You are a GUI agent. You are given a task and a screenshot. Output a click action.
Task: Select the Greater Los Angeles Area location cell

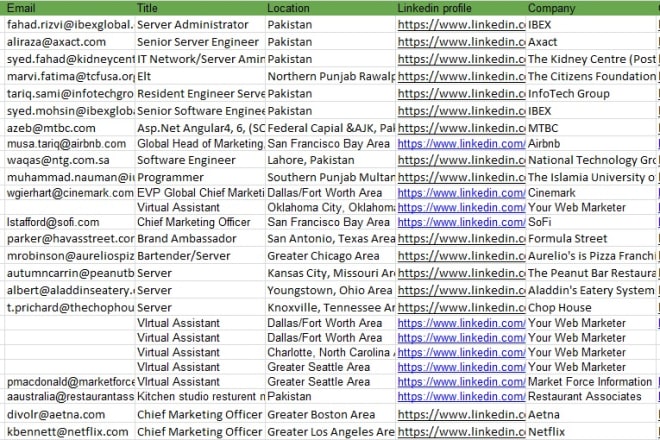click(x=330, y=432)
